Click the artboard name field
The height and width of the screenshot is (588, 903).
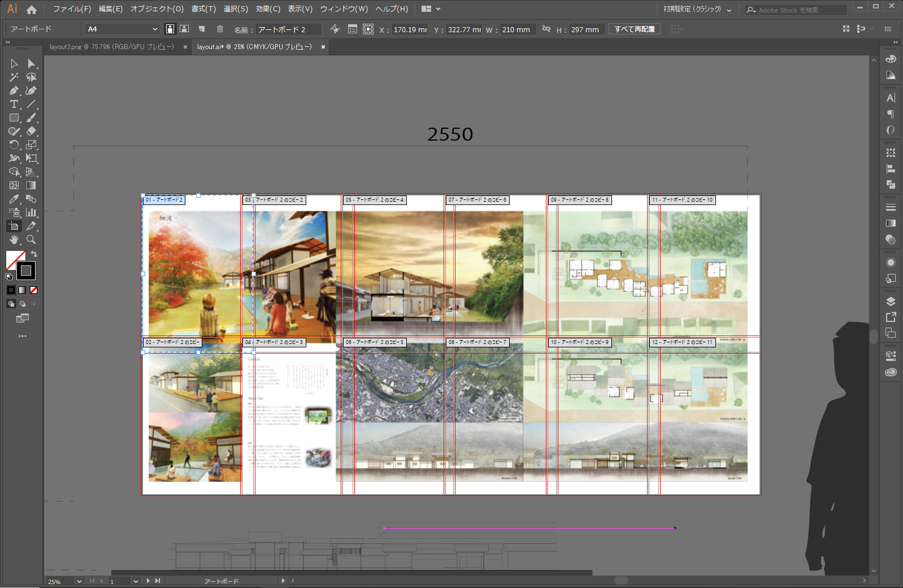coord(288,29)
